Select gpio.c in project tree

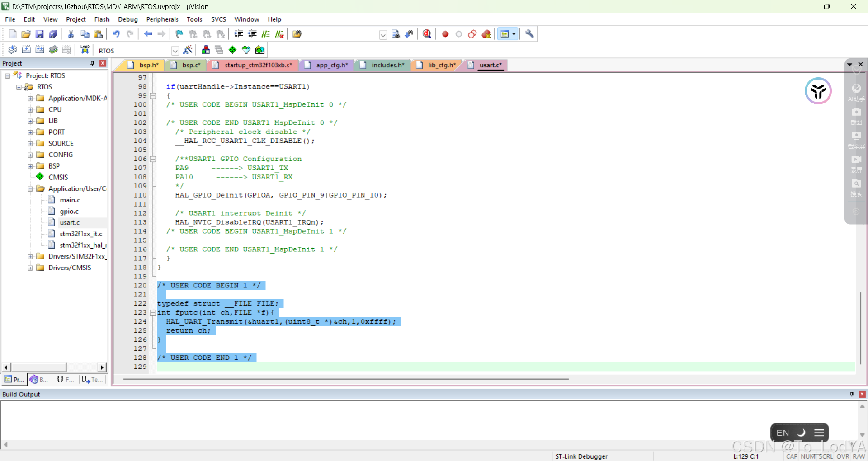pyautogui.click(x=69, y=212)
